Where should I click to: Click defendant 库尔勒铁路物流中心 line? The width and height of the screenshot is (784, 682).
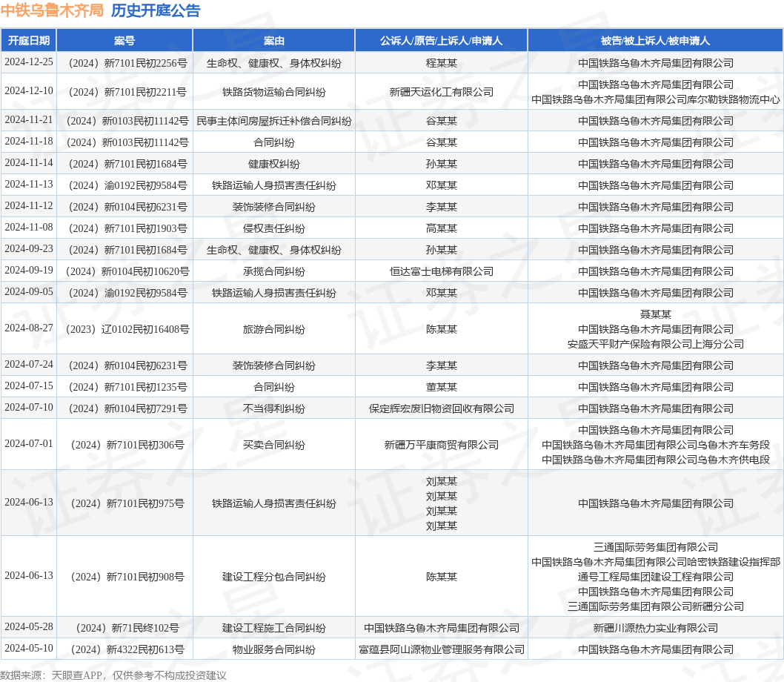point(656,99)
